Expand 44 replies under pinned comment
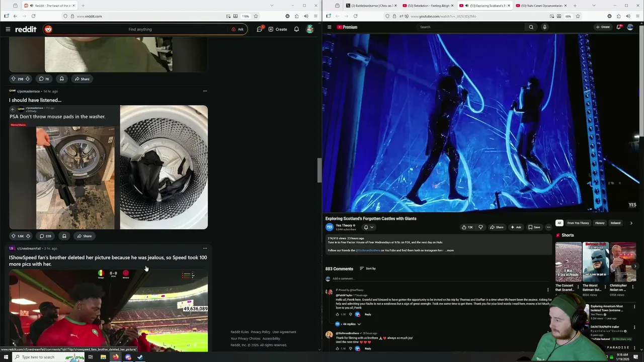Image resolution: width=644 pixels, height=362 pixels. [x=348, y=324]
